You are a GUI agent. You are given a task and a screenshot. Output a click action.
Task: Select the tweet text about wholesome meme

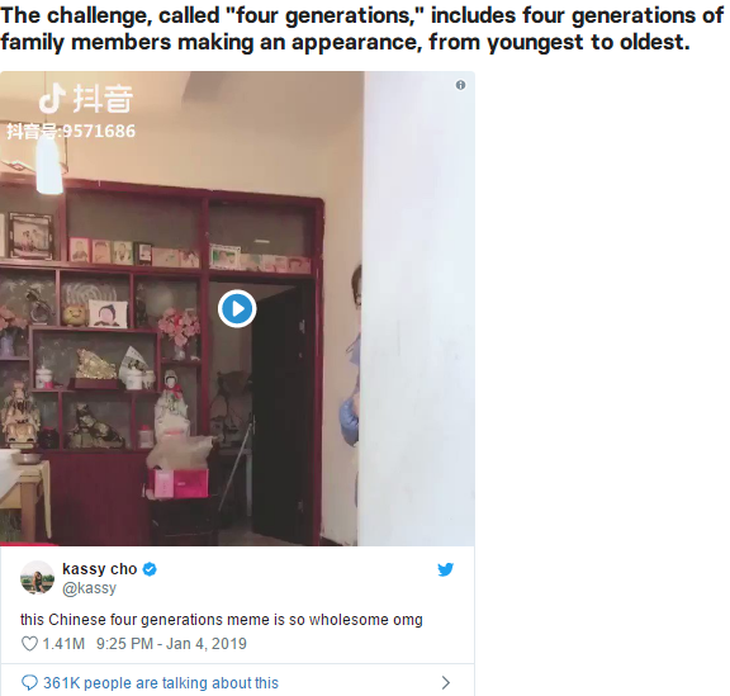pos(222,620)
